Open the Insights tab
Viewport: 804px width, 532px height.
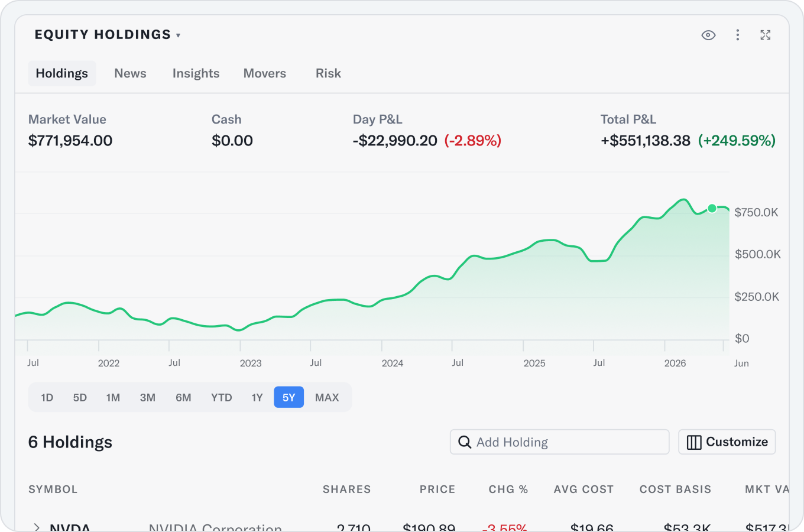click(x=196, y=73)
